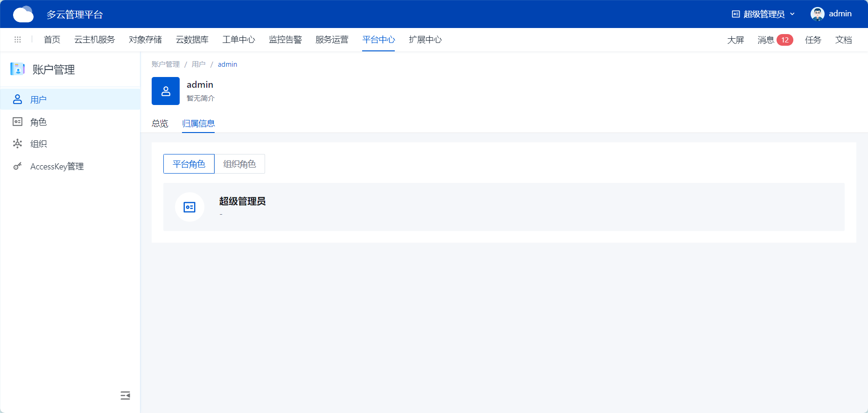This screenshot has width=868, height=413.
Task: Collapse the sidebar using the bottom icon
Action: click(125, 396)
